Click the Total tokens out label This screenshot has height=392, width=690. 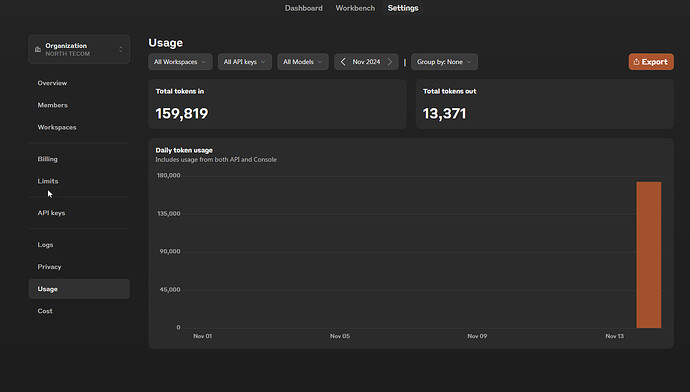coord(449,92)
